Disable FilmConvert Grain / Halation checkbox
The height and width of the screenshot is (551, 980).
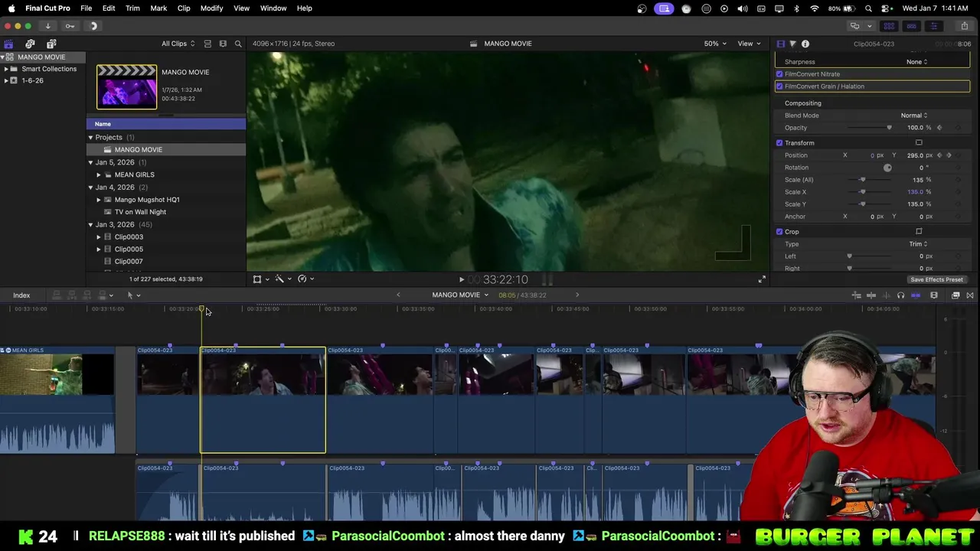[779, 86]
